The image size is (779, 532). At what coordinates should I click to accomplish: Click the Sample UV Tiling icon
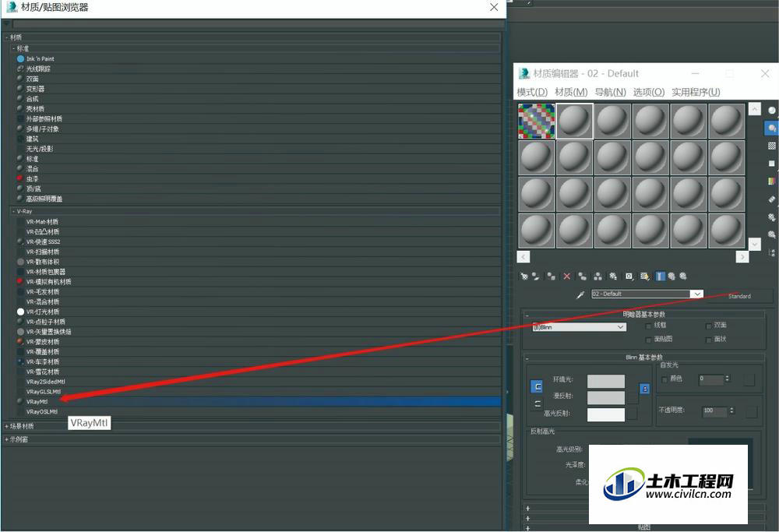pos(771,164)
